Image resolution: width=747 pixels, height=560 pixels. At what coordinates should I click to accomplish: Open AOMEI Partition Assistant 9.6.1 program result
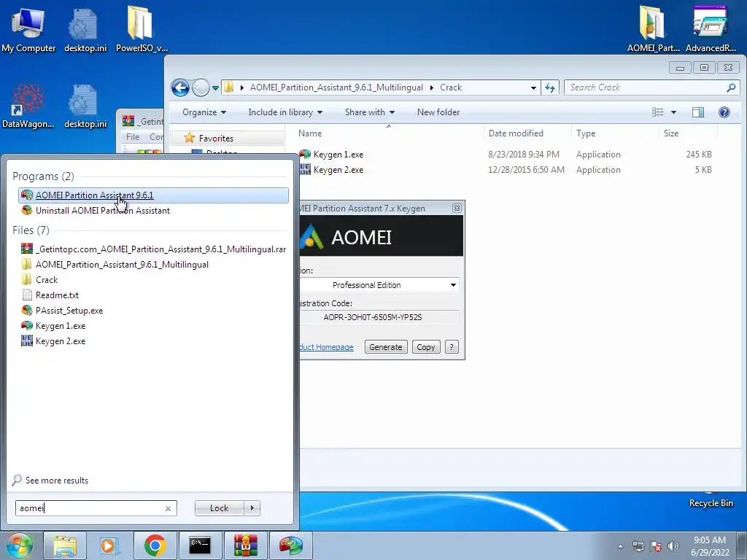[x=153, y=195]
